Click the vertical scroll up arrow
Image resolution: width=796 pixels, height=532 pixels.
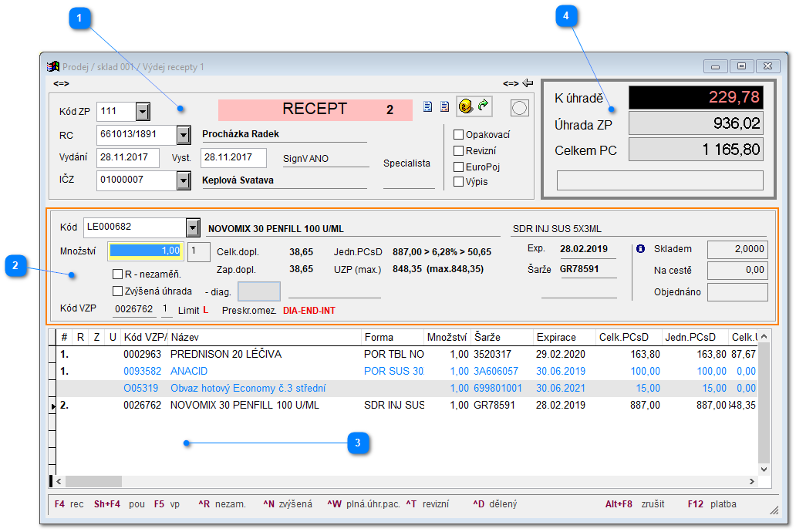764,337
